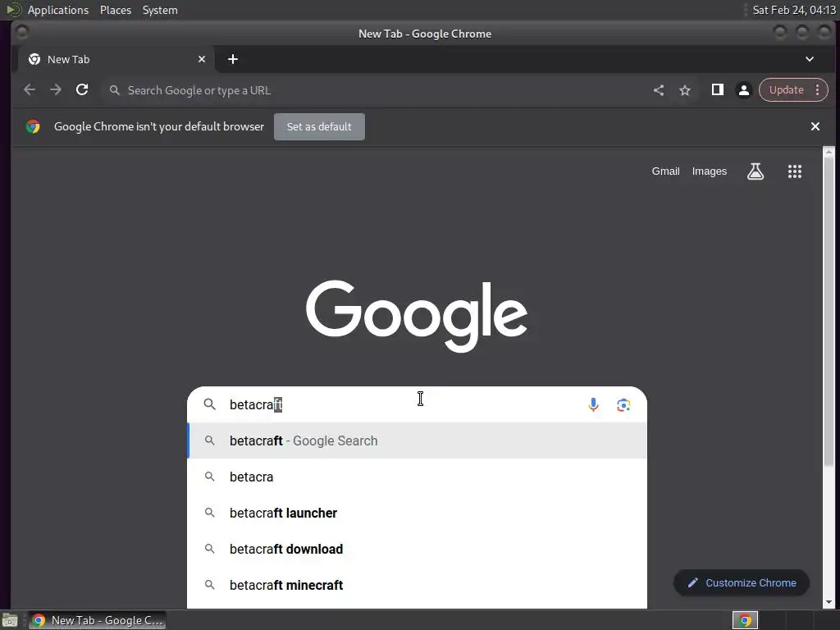Dismiss the default browser infobar
This screenshot has width=840, height=630.
pyautogui.click(x=815, y=126)
